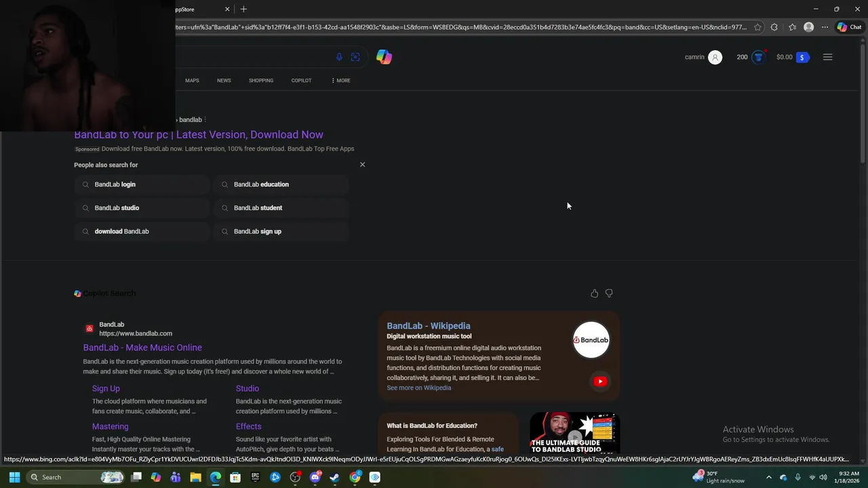Viewport: 868px width, 488px height.
Task: Open the COPILOT search tab
Action: tap(301, 81)
